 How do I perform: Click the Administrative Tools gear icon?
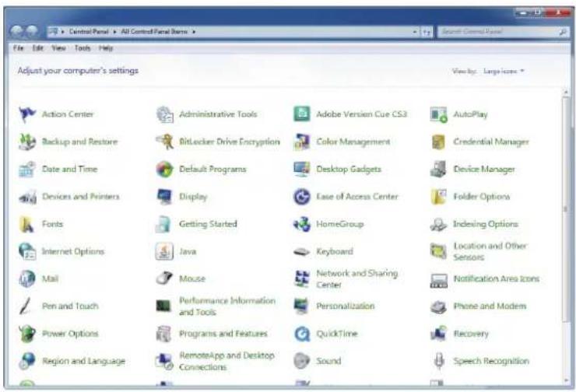coord(164,114)
